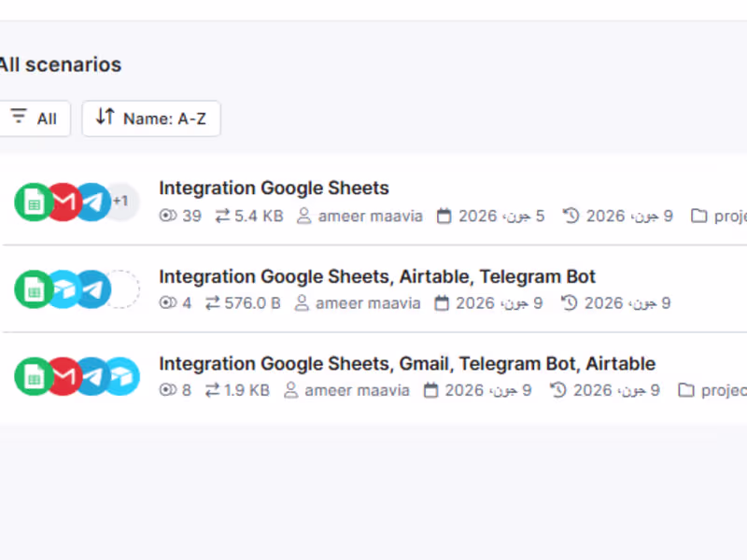The image size is (747, 560).
Task: Open Integration Google Sheets, Airtable, Telegram Bot scenario
Action: (x=377, y=276)
